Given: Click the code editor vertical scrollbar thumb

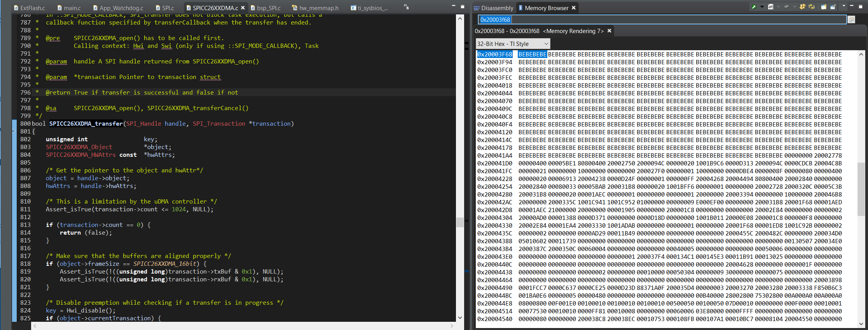Looking at the screenshot, I should point(460,222).
